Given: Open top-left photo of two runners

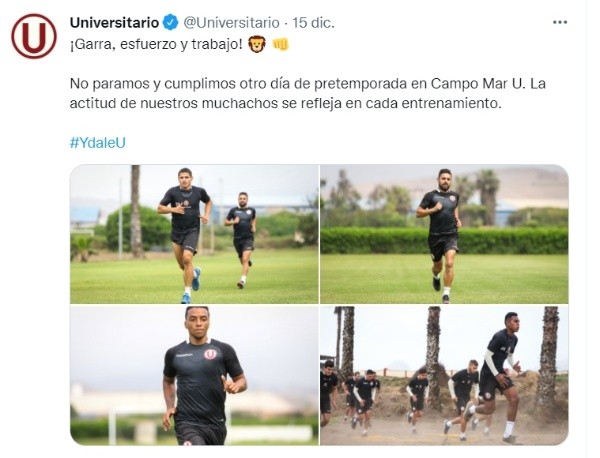Looking at the screenshot, I should point(194,234).
